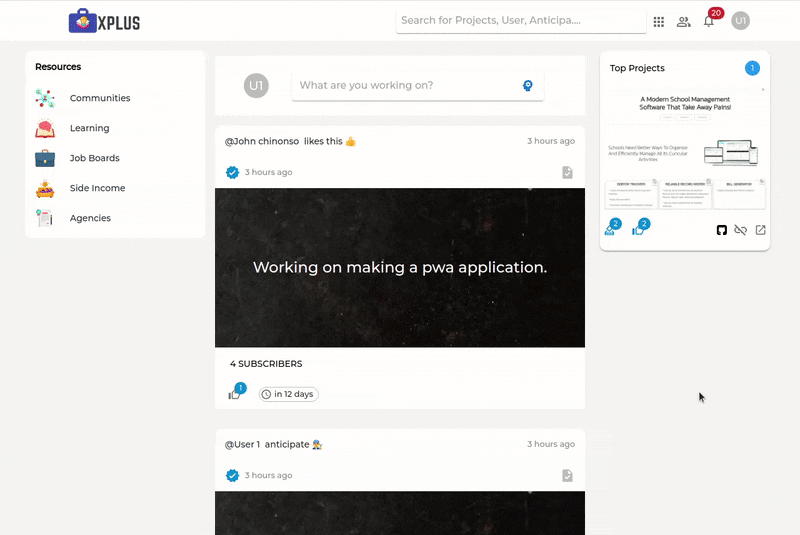Like the top project thumbs-up icon
This screenshot has width=800, height=535.
637,231
